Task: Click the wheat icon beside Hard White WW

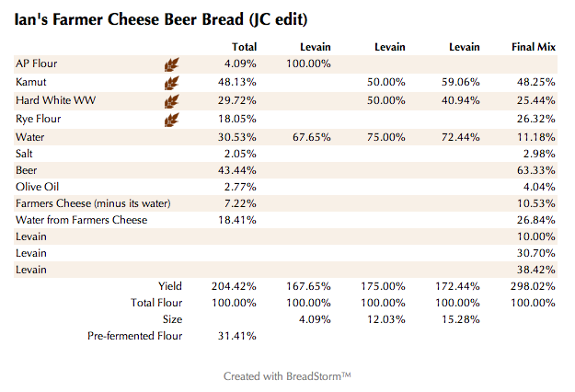Action: pos(171,101)
